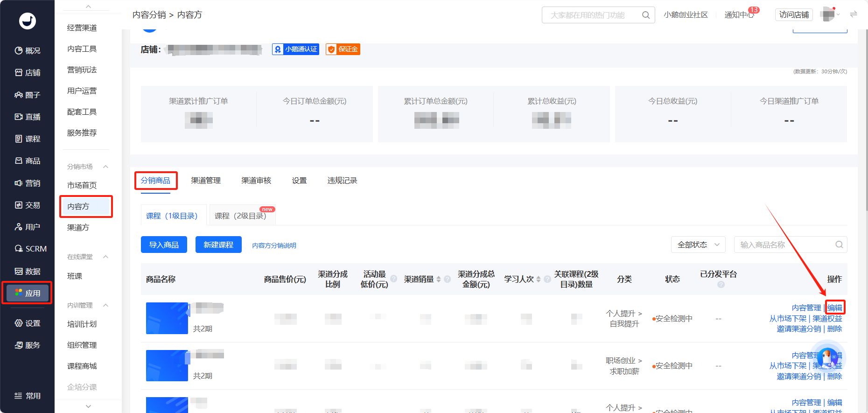Click the first course thumbnail image
The width and height of the screenshot is (868, 413).
pyautogui.click(x=167, y=318)
